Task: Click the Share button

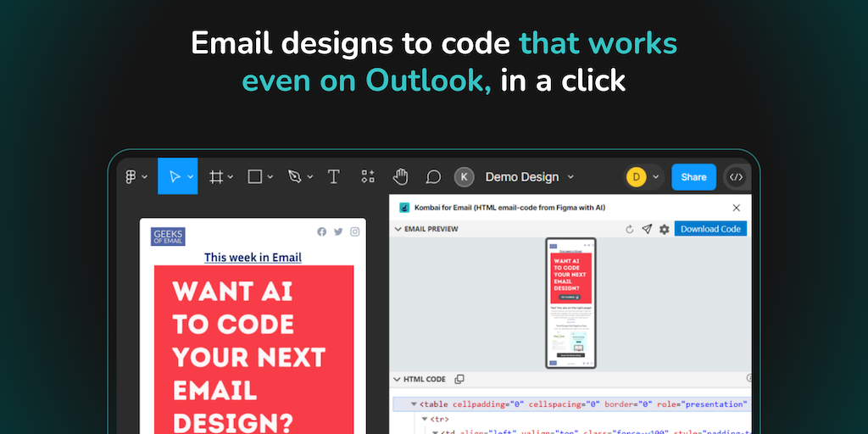Action: click(x=693, y=177)
